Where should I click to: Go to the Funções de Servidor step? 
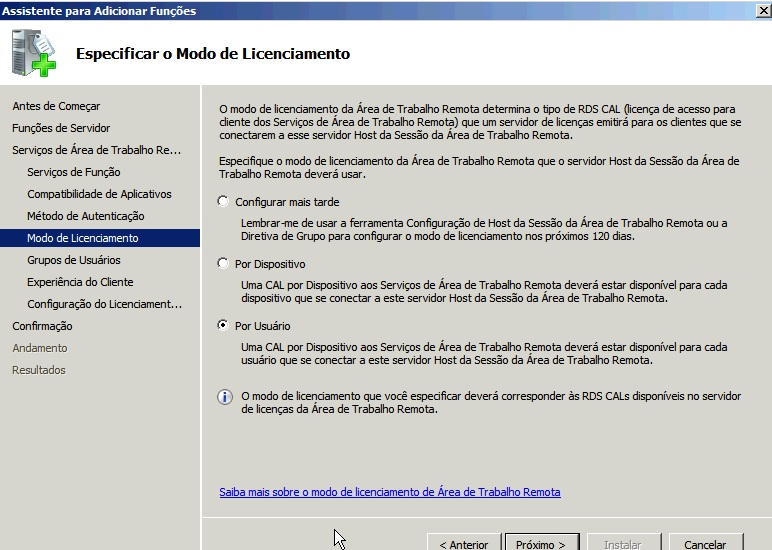pyautogui.click(x=61, y=128)
